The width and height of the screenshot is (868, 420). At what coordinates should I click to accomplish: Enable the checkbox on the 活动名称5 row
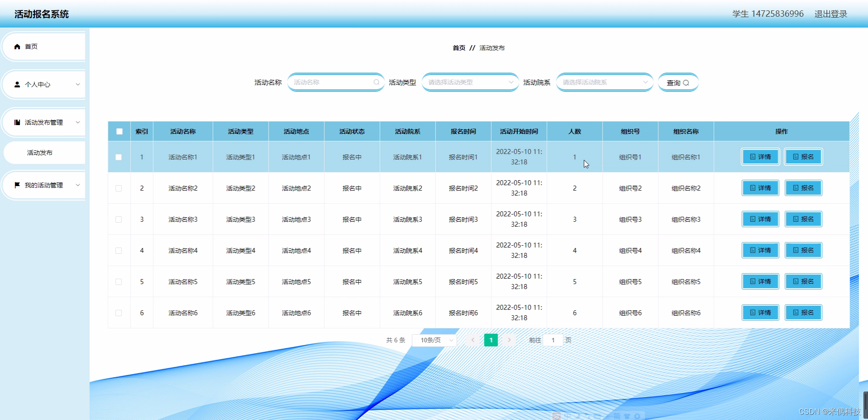click(119, 281)
